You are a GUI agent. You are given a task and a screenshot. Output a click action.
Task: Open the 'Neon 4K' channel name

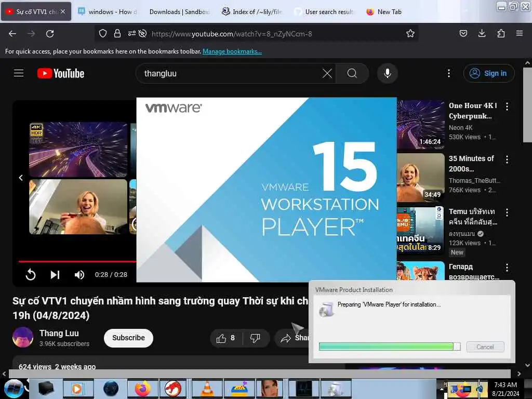[460, 128]
